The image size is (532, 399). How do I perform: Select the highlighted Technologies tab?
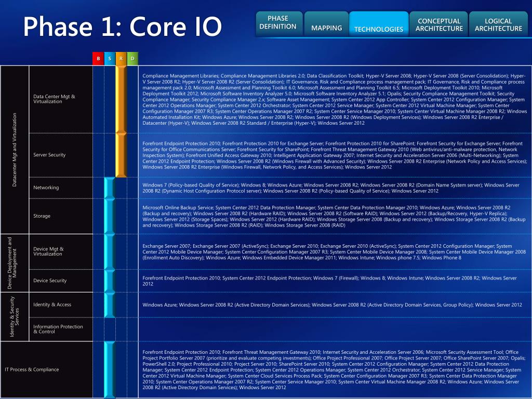379,24
